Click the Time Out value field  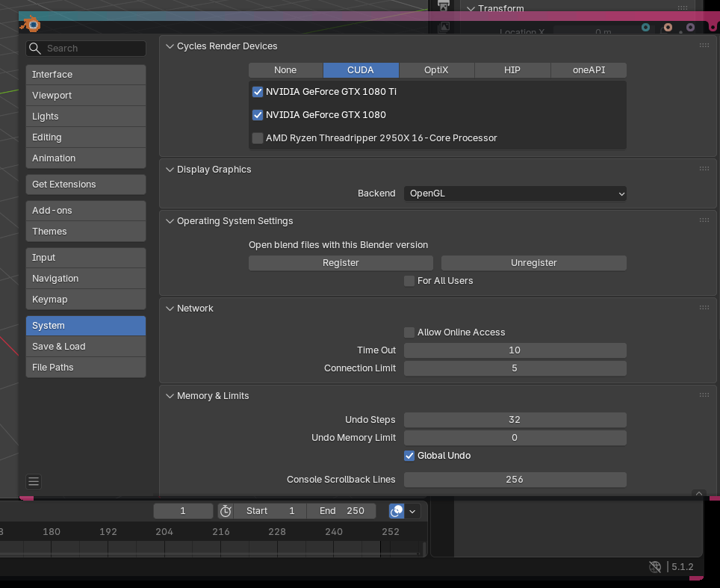(515, 350)
